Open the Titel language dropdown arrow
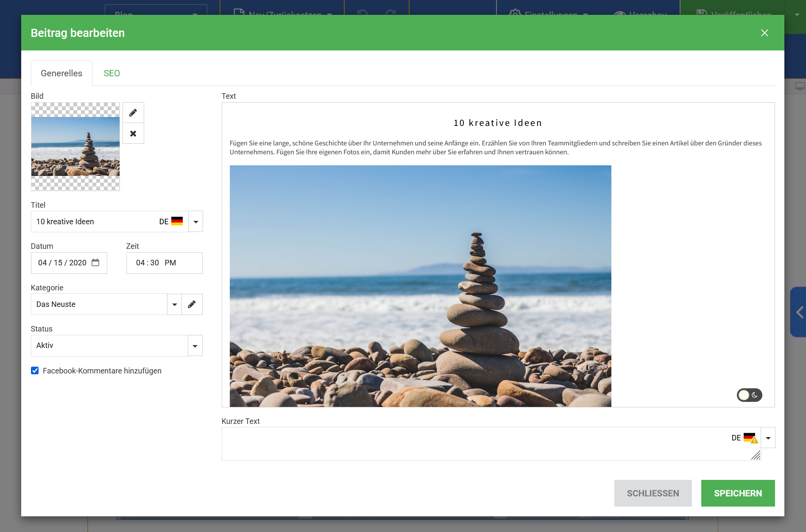The image size is (806, 532). click(195, 222)
